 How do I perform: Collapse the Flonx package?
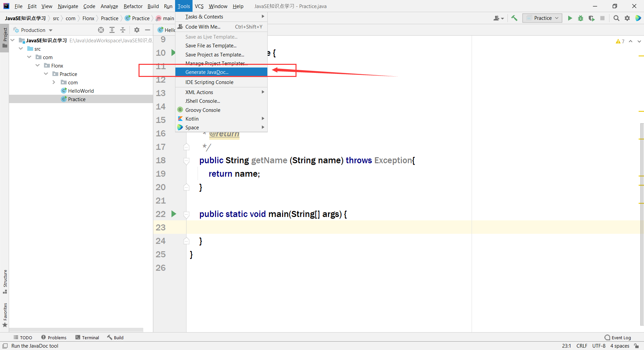38,65
